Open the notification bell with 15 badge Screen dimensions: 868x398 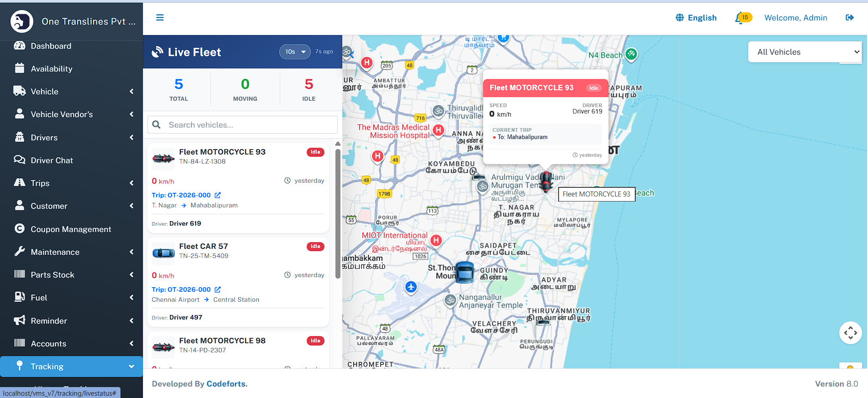(743, 18)
